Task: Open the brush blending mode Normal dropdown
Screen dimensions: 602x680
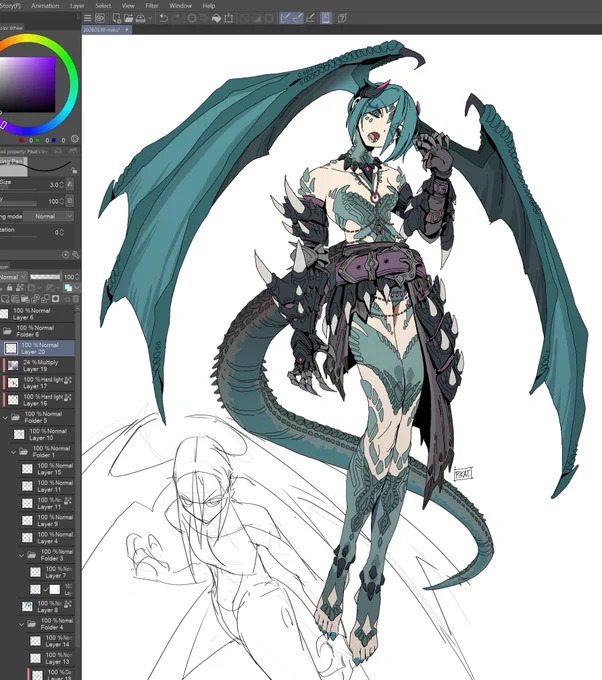Action: 48,216
